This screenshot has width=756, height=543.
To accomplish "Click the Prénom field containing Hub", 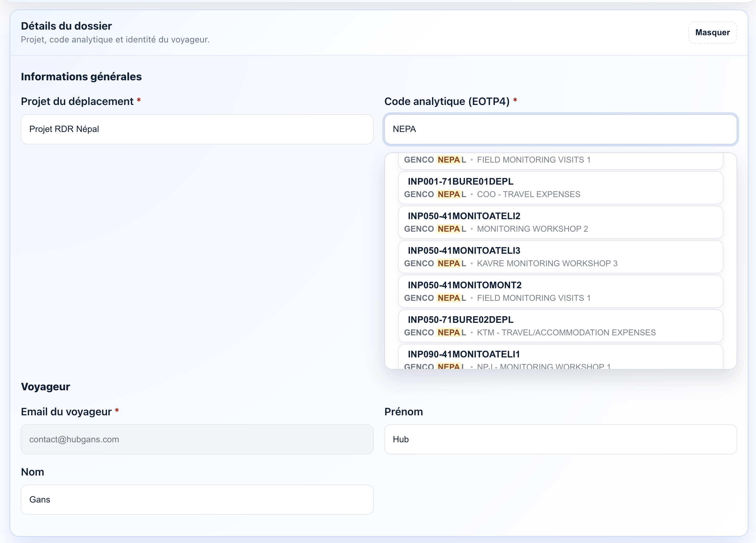I will [x=560, y=440].
